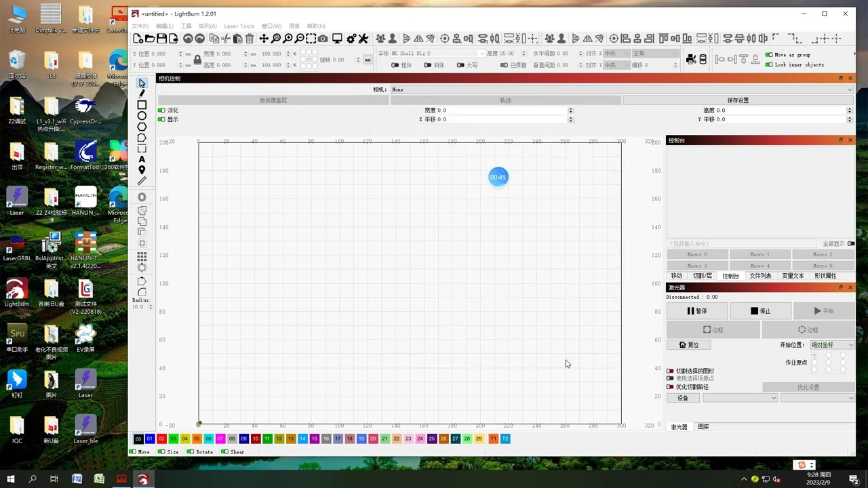This screenshot has height=488, width=868.
Task: Toggle Move as group switch
Action: tap(769, 55)
